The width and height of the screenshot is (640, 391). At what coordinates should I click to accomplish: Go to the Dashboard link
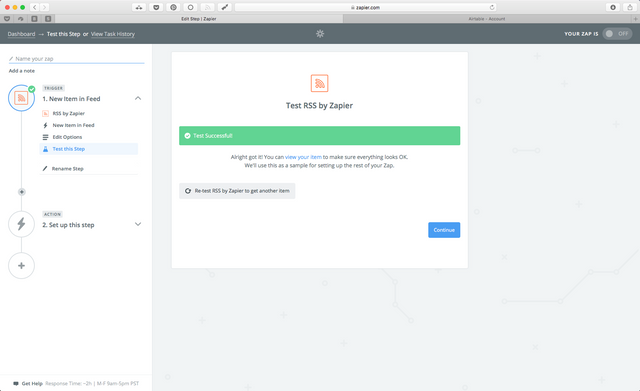coord(21,34)
